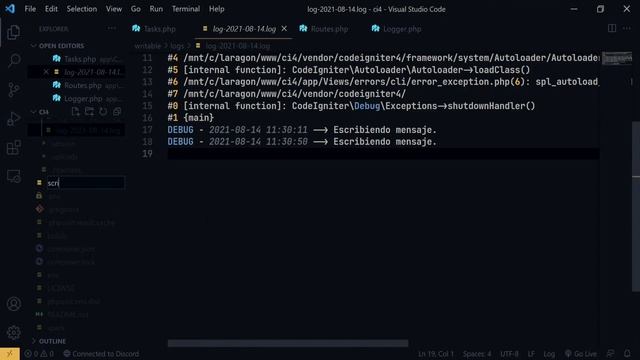The width and height of the screenshot is (640, 360).
Task: Open the Explorer view in activity bar
Action: 13,32
